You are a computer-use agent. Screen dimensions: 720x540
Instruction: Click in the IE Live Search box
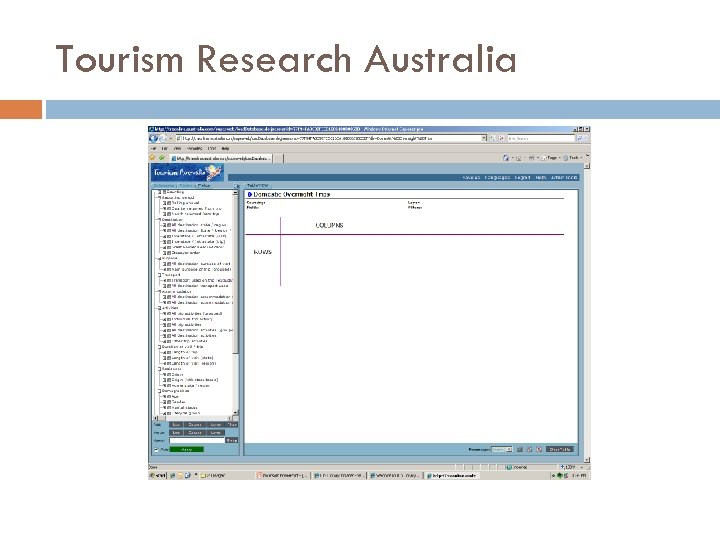click(x=541, y=138)
